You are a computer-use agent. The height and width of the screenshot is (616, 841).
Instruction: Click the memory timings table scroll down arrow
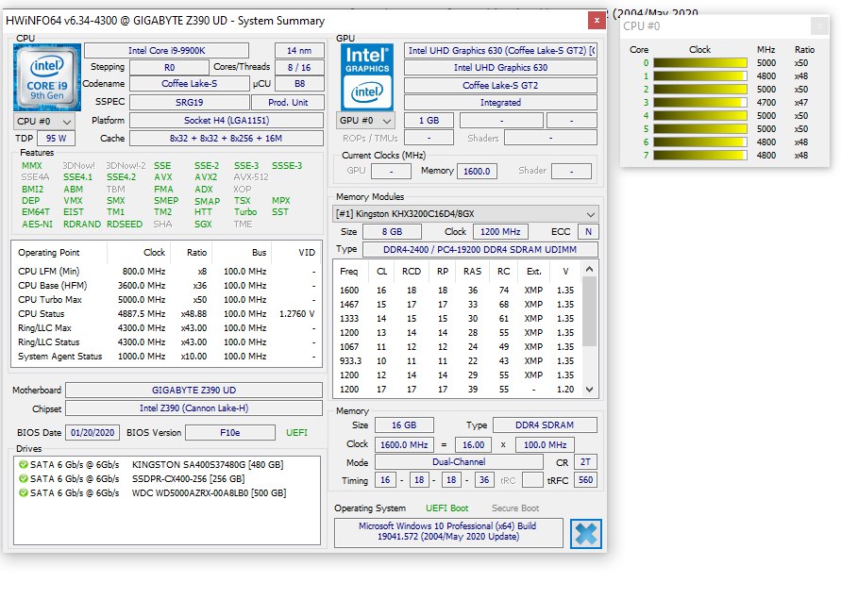[590, 389]
